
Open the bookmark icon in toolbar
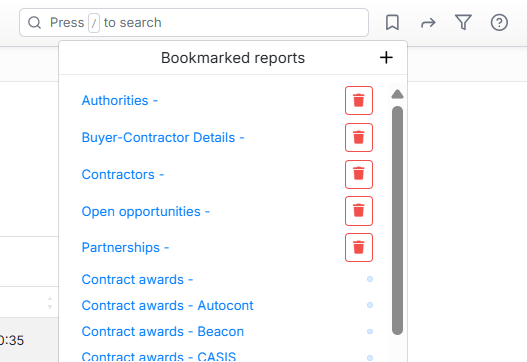tap(392, 23)
